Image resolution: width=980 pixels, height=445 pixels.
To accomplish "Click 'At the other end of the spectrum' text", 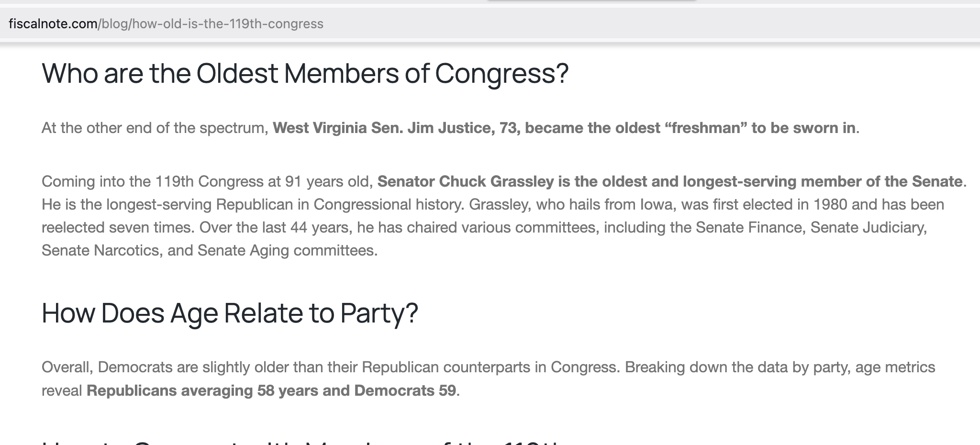I will (153, 128).
